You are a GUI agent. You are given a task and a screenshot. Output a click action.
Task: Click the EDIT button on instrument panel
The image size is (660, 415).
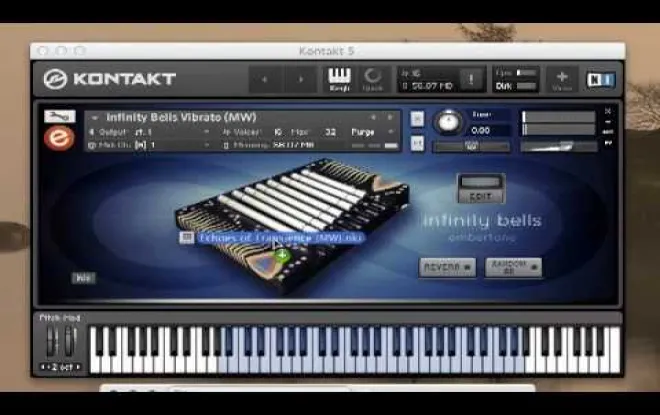(x=481, y=189)
